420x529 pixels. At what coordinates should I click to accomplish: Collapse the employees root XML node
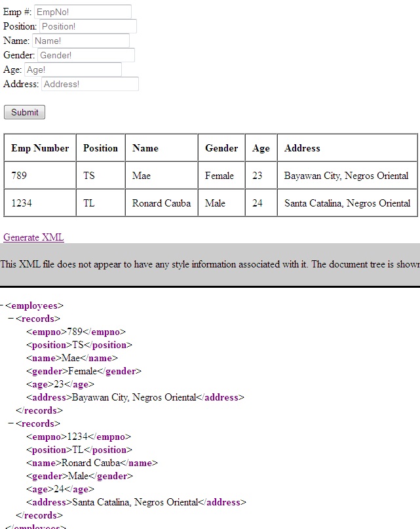click(2, 305)
